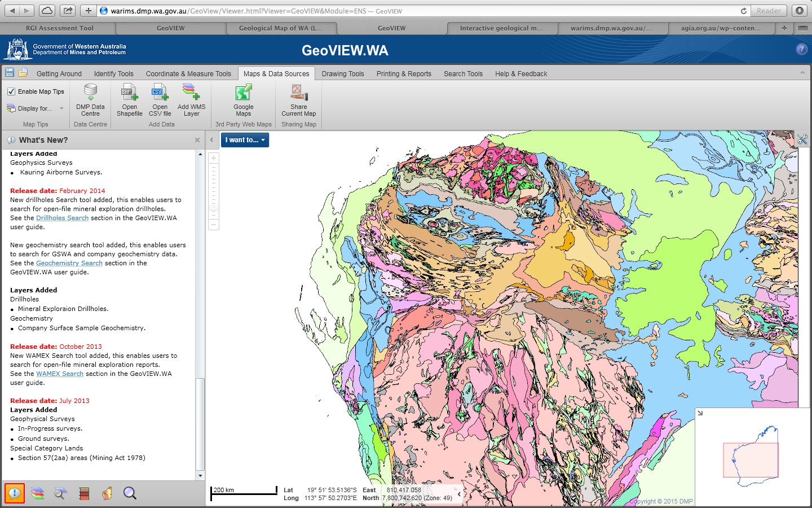Click the save project floppy disk icon
The height and width of the screenshot is (508, 812).
(9, 72)
